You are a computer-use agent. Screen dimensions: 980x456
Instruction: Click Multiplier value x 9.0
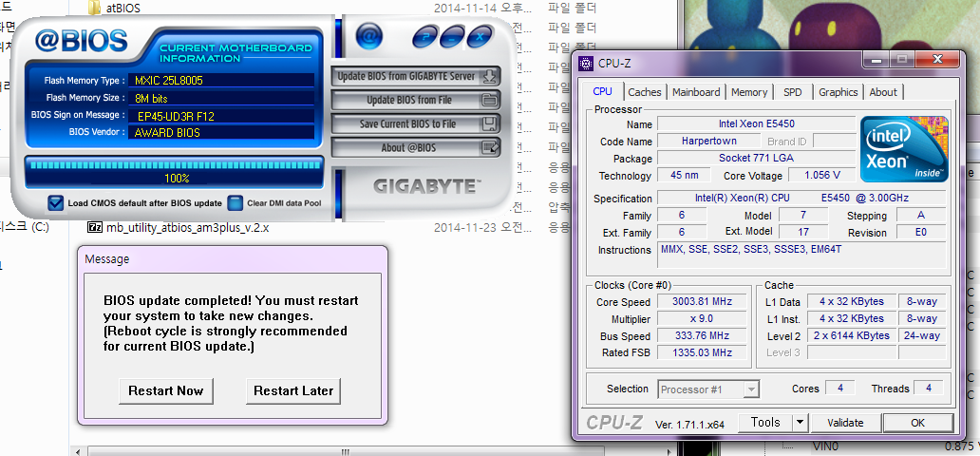(701, 318)
